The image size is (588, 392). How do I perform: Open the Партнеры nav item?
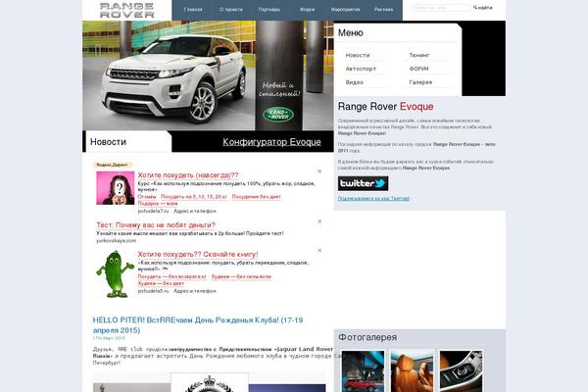tap(269, 10)
